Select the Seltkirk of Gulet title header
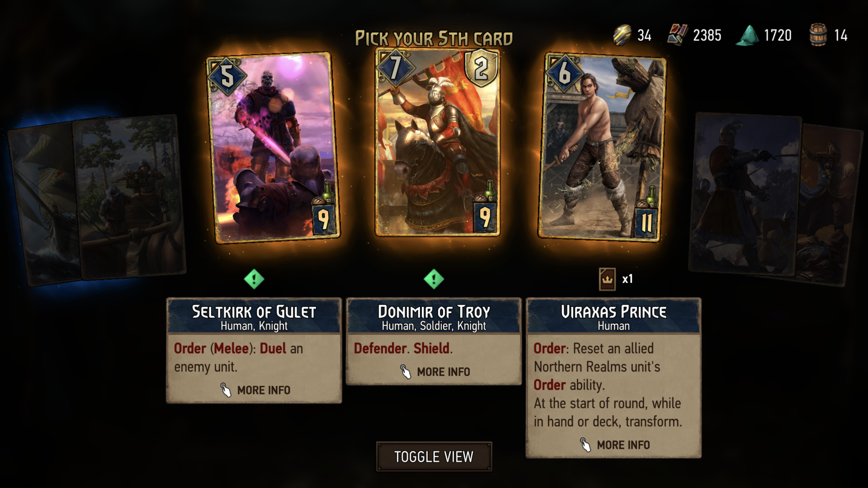Image resolution: width=868 pixels, height=488 pixels. 254,316
